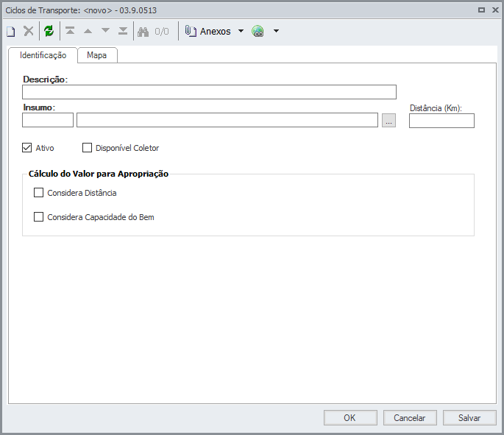Click the globe printer icon
The width and height of the screenshot is (504, 435).
tap(258, 31)
